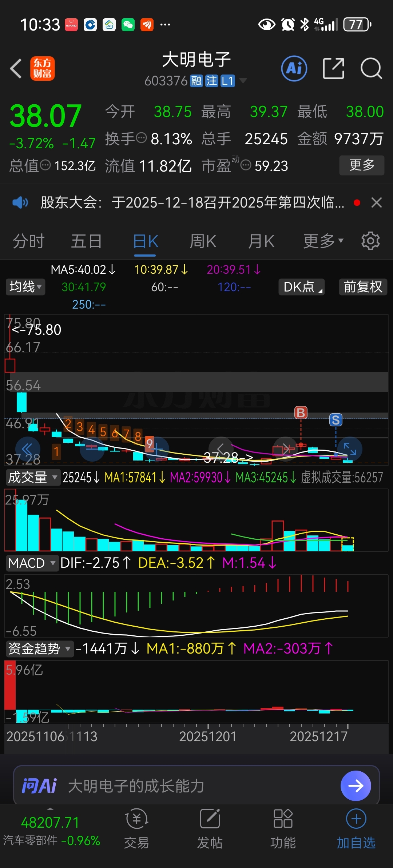Tap the 问Ai logo
Screen dimensions: 393x868
pos(39,786)
